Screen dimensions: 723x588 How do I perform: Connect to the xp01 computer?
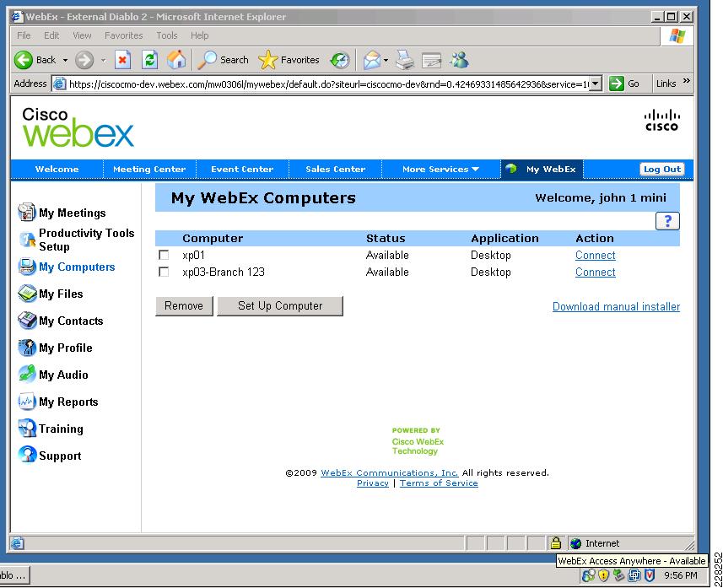click(596, 255)
